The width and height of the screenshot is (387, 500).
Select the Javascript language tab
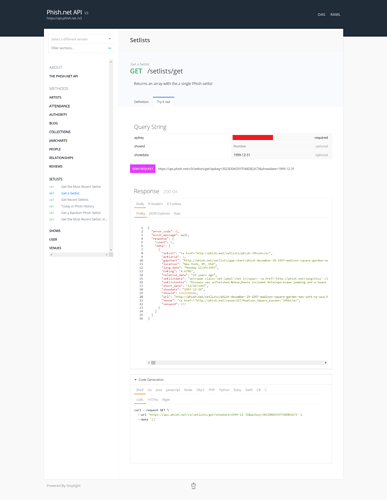tap(173, 390)
